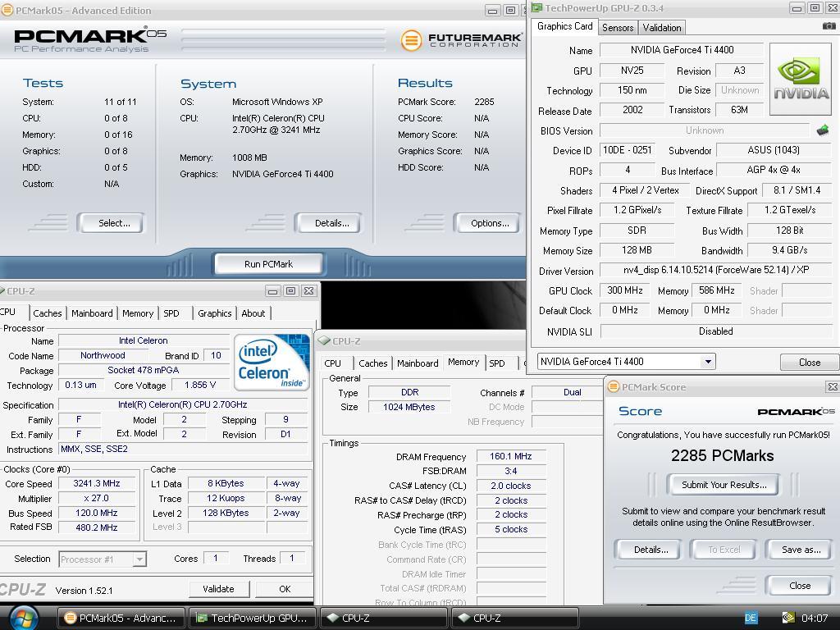Screen dimensions: 840x630
Task: Click Run PCMark button
Action: [x=268, y=264]
